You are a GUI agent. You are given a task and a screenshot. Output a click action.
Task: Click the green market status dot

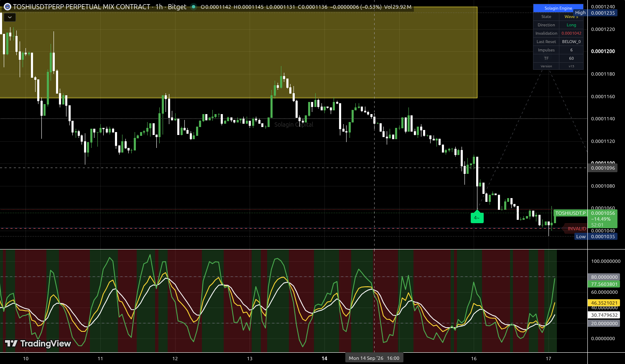coord(193,7)
